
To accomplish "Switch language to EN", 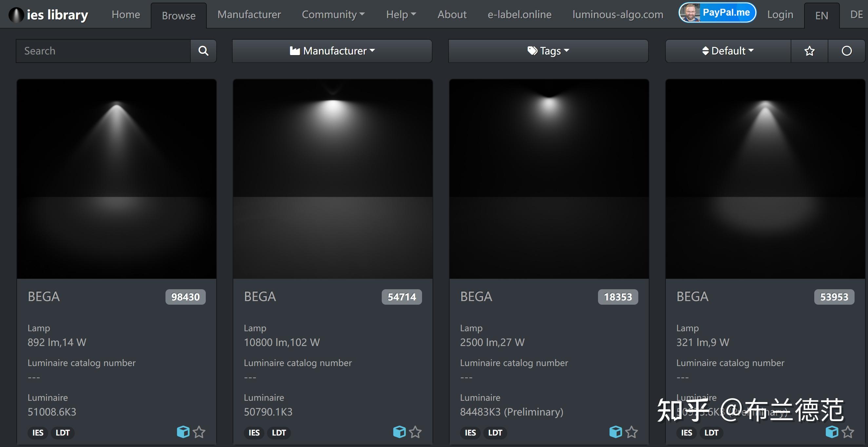I will pos(821,15).
